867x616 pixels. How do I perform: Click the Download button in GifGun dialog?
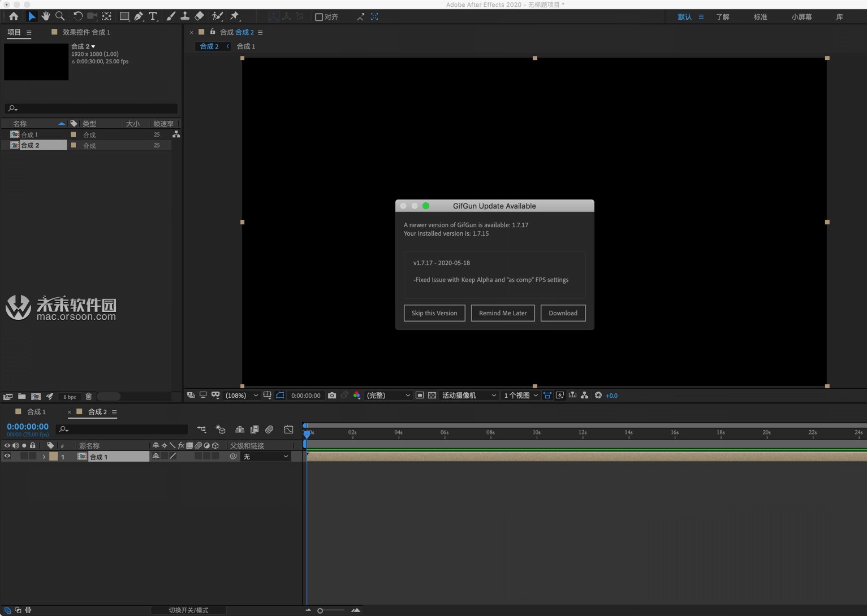(x=563, y=313)
